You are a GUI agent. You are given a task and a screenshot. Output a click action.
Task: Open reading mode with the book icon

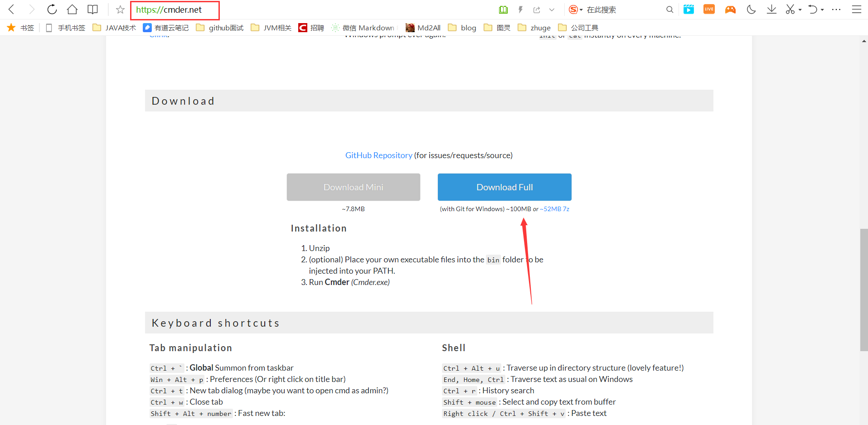pyautogui.click(x=92, y=10)
